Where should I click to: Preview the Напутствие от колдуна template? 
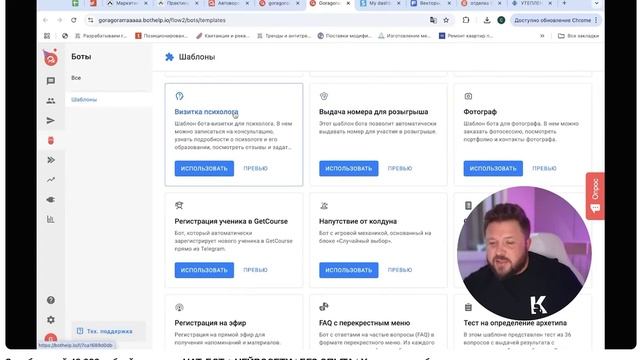click(400, 270)
